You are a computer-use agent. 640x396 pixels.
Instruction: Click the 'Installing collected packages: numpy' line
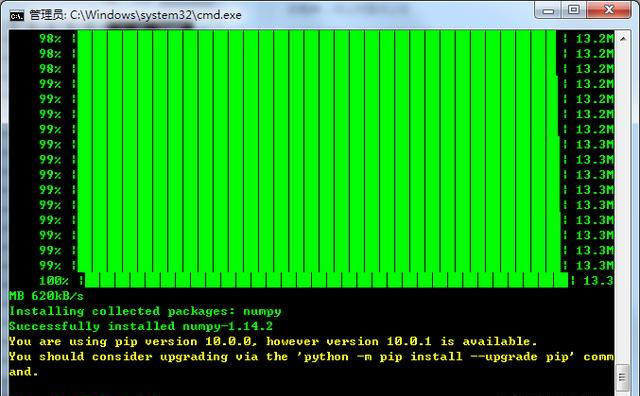click(x=145, y=311)
